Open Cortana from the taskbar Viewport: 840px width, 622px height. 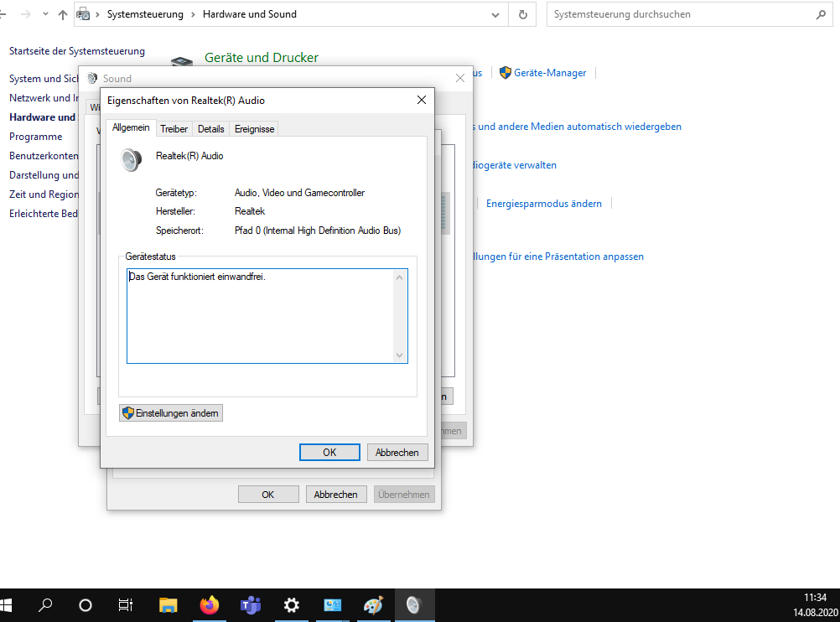(x=86, y=605)
